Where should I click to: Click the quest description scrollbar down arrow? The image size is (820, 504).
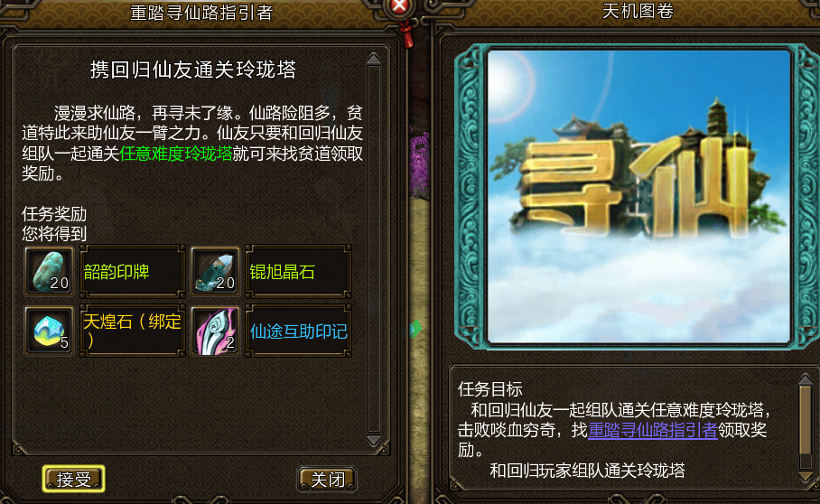coord(374,441)
